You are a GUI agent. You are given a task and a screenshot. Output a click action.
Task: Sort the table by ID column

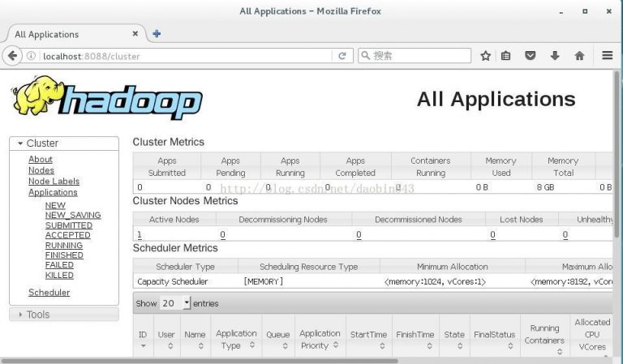[143, 340]
